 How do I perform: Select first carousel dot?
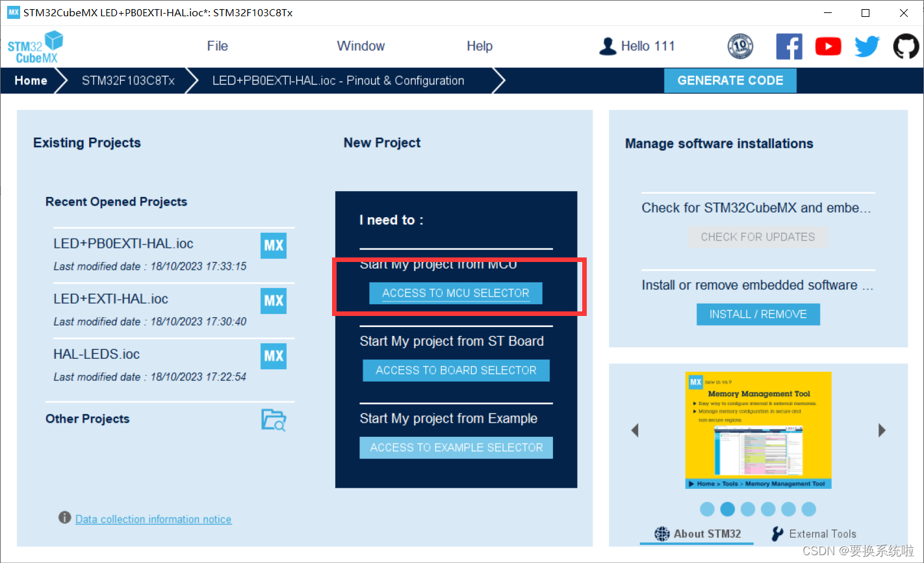coord(708,509)
